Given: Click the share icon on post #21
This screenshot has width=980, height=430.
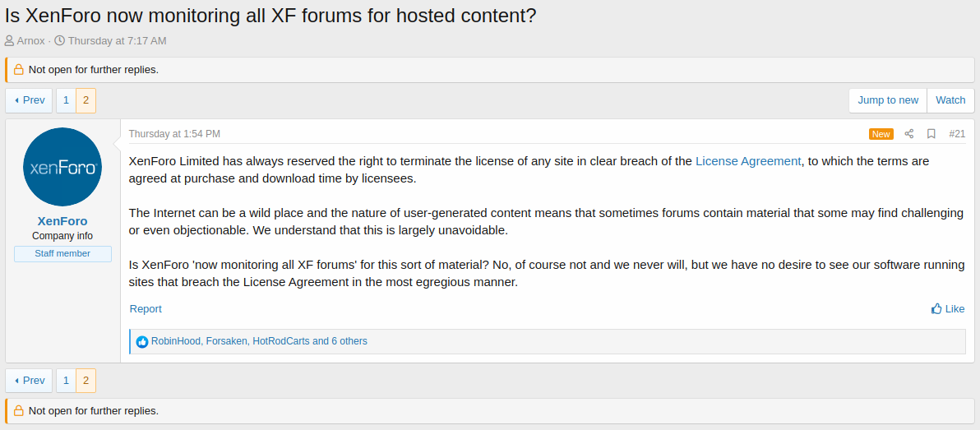Looking at the screenshot, I should (909, 134).
